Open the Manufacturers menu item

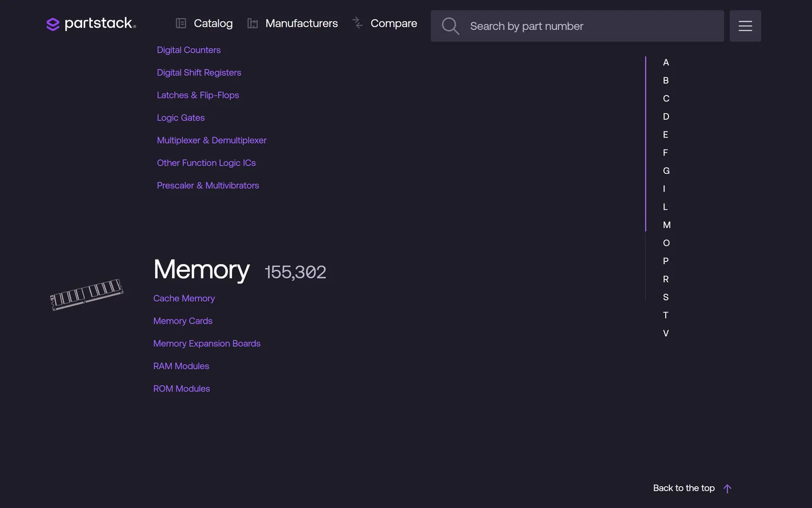click(301, 23)
